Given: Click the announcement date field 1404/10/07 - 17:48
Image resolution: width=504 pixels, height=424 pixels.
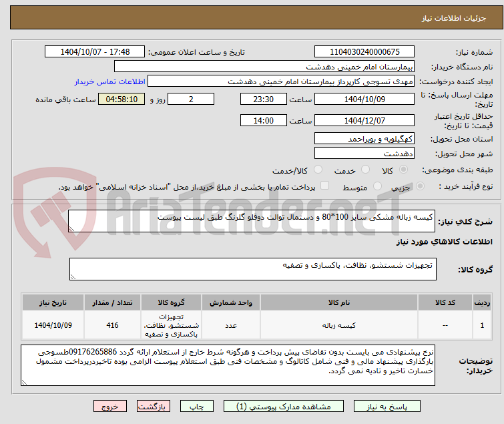Looking at the screenshot, I should tap(95, 52).
